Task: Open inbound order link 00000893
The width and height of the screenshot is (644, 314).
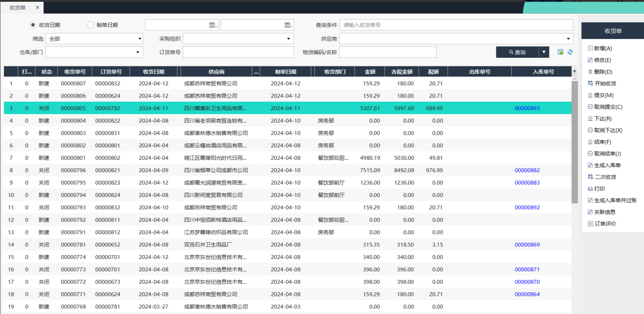Action: click(x=527, y=108)
